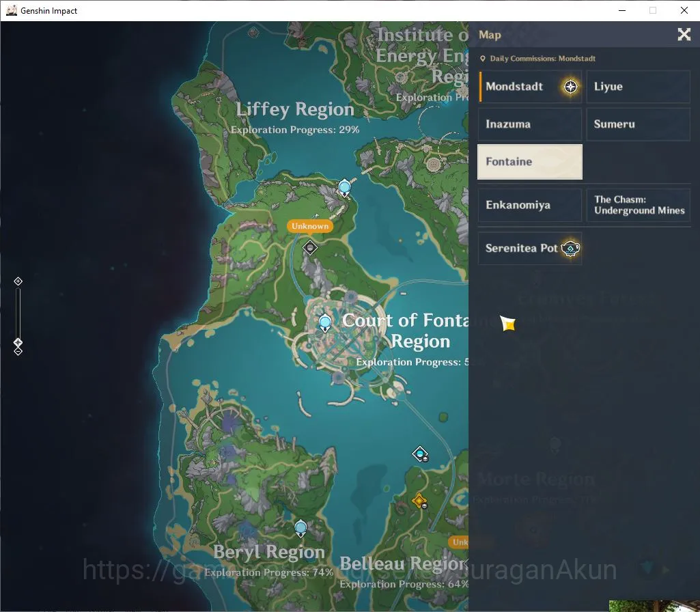Click the Belleau Region label
Viewport: 700px width, 612px height.
[404, 564]
